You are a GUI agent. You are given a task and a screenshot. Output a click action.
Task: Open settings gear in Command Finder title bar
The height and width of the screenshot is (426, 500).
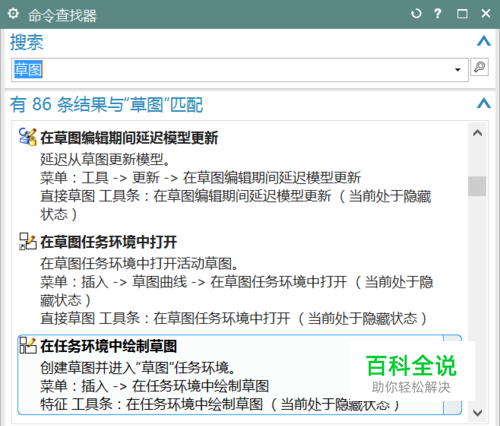(13, 14)
